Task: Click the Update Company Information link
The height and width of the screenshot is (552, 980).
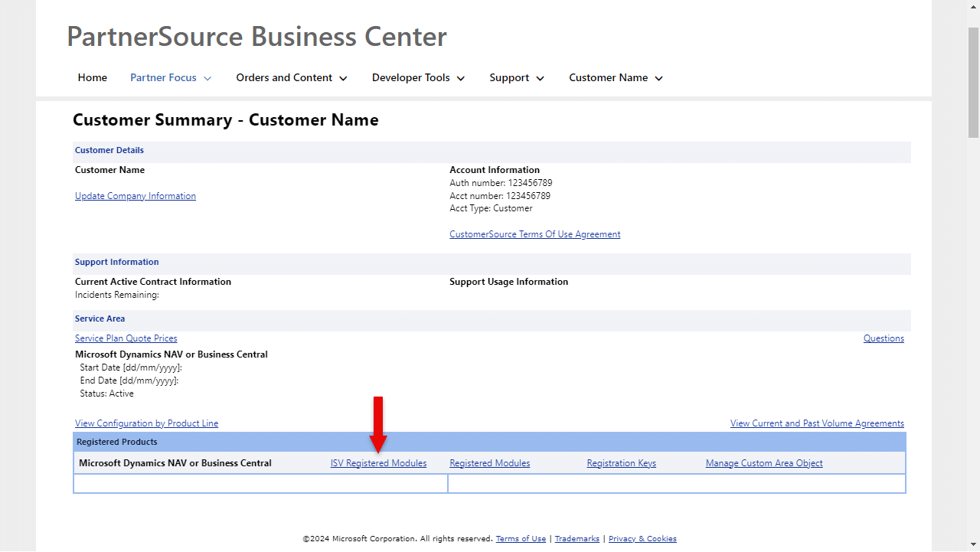Action: click(x=136, y=196)
